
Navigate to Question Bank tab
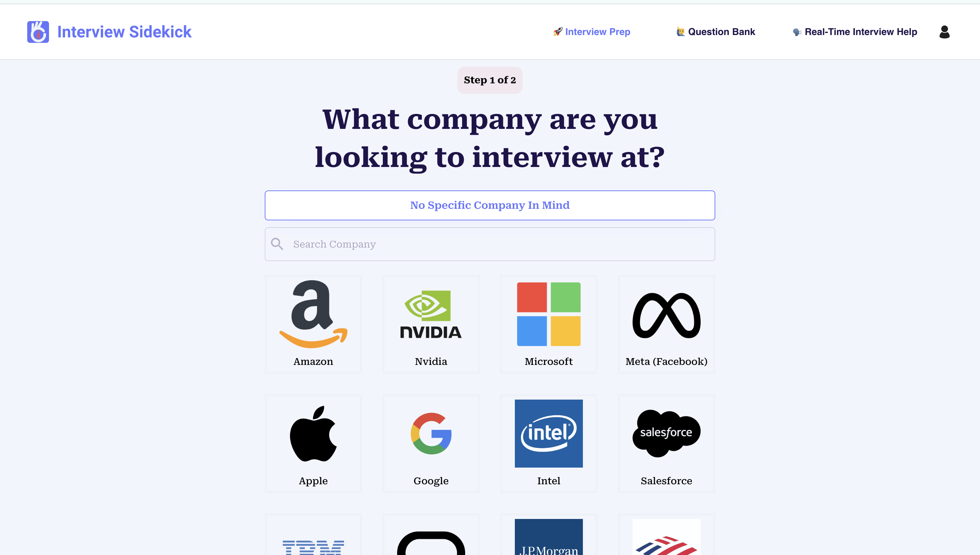(x=716, y=32)
